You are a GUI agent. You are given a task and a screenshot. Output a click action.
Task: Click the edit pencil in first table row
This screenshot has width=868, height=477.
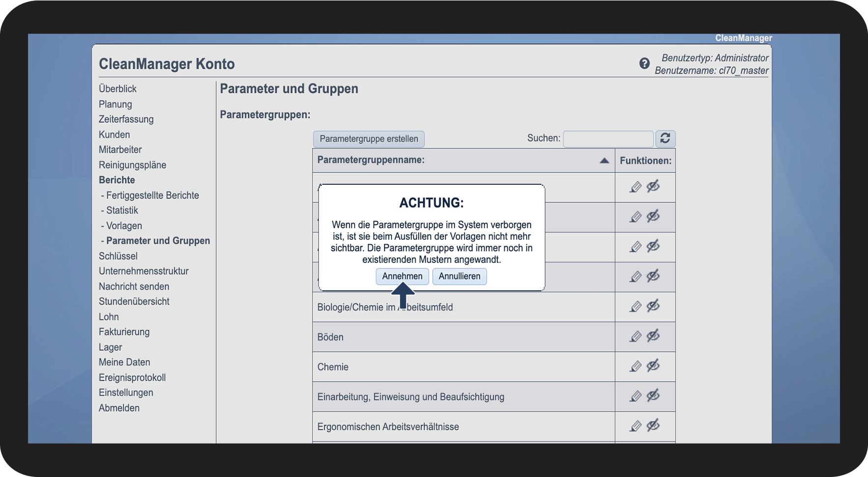pyautogui.click(x=636, y=187)
